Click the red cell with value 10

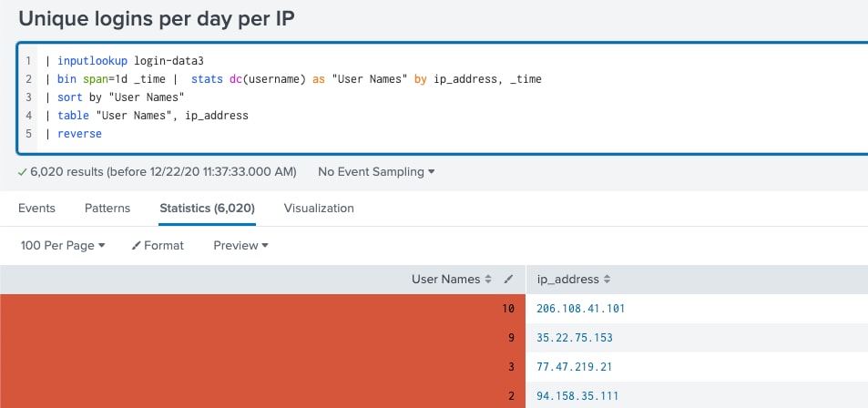pos(262,309)
